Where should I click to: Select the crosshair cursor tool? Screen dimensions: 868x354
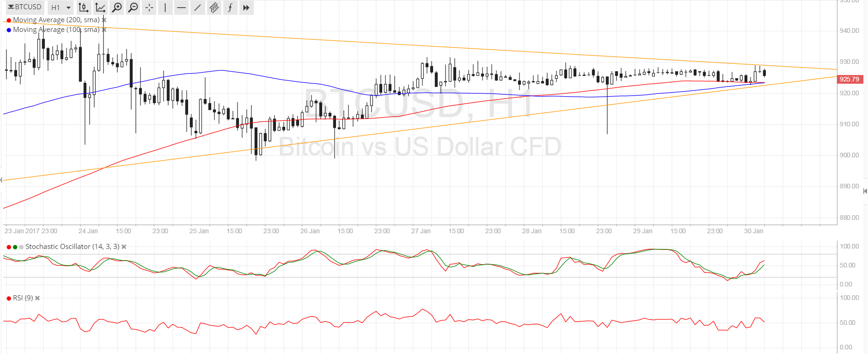tap(149, 7)
